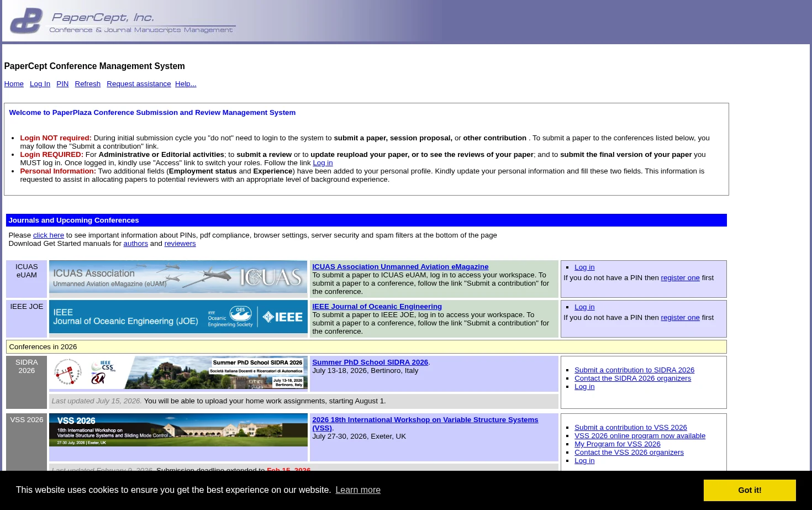Open ICUAS Association Unmanned Aviation eMagazine link
This screenshot has width=812, height=510.
tap(400, 267)
